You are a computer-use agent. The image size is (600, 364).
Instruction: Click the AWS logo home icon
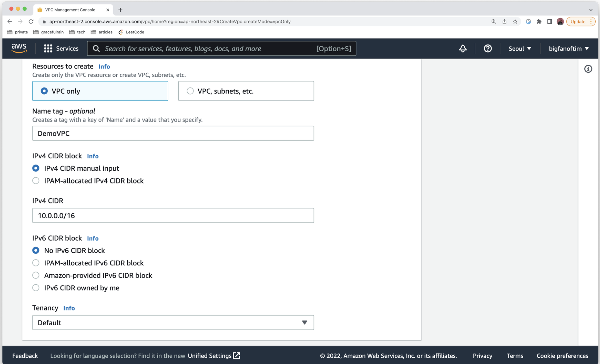pyautogui.click(x=19, y=48)
